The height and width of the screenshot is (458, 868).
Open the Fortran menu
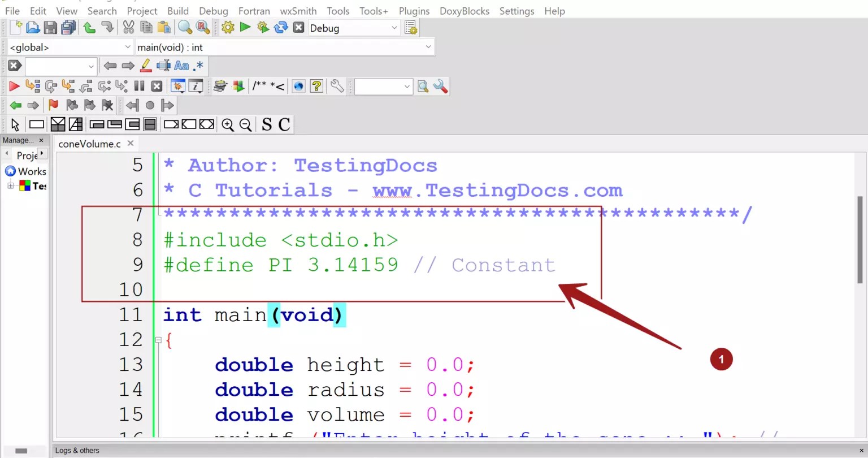coord(254,11)
